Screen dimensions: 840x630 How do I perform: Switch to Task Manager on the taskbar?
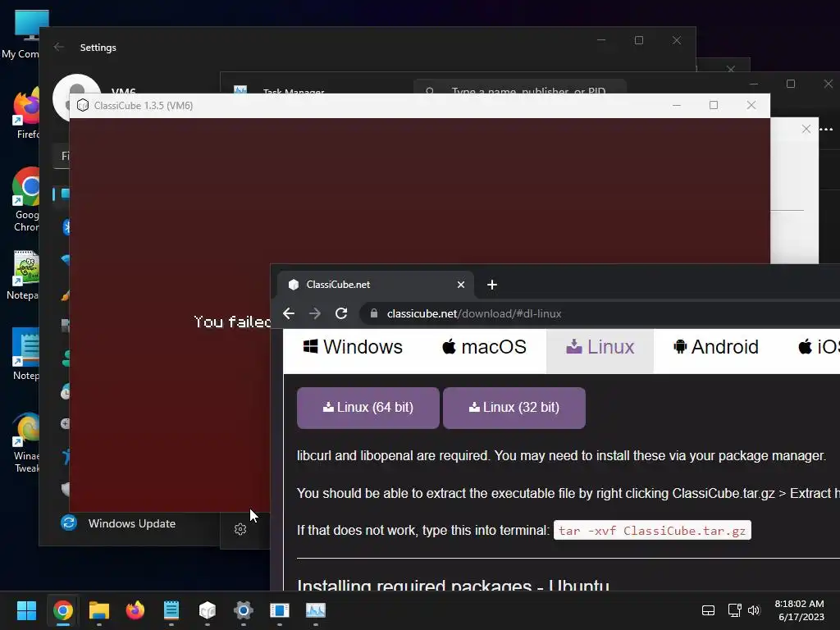click(316, 610)
